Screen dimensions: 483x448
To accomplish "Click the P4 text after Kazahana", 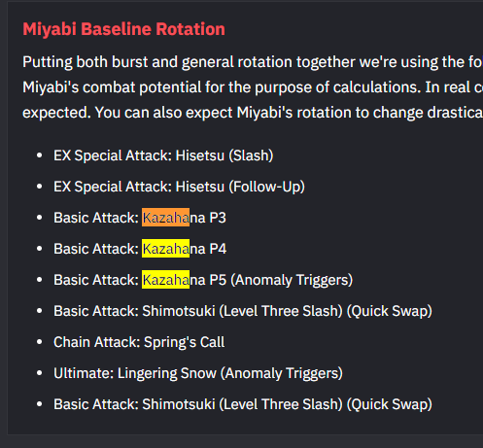I will [218, 249].
